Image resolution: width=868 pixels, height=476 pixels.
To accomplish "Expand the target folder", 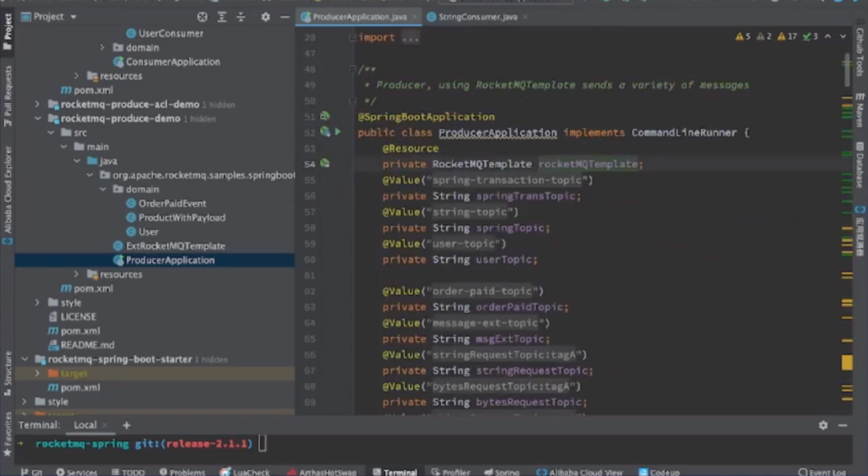I will 37,373.
